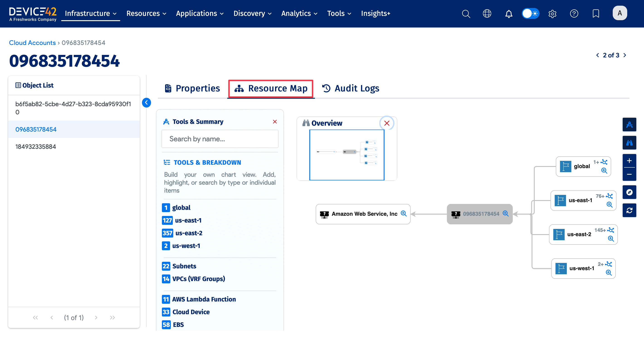Collapse the Object List side panel arrow
The image size is (644, 338).
[x=146, y=103]
